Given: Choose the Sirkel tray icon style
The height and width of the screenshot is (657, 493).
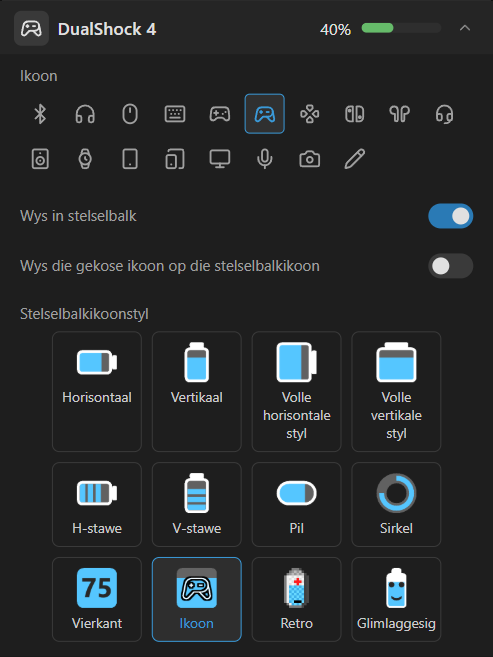Looking at the screenshot, I should 396,504.
